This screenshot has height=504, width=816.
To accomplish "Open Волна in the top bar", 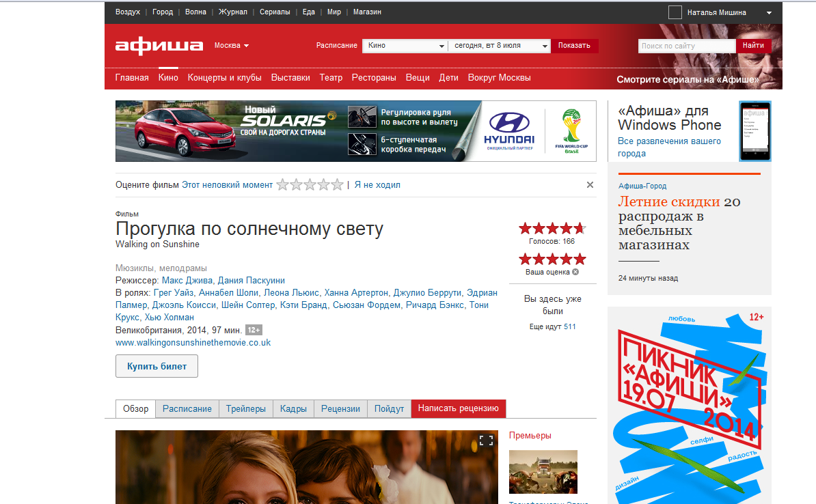I will [x=195, y=12].
